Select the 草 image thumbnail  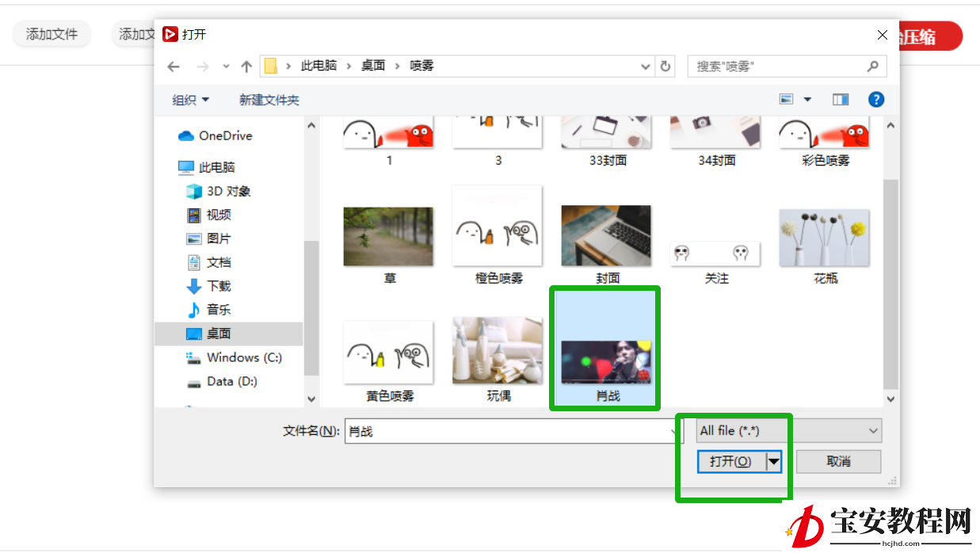pos(389,237)
